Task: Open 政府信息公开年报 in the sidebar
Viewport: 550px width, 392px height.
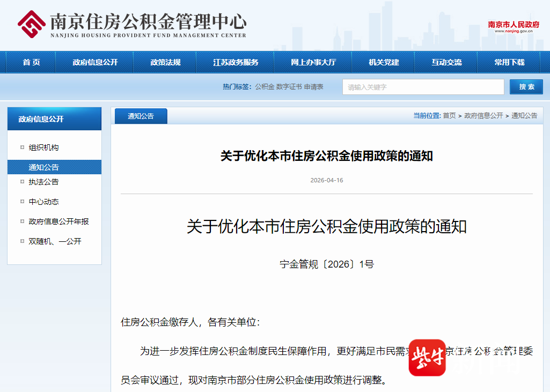Action: 58,221
